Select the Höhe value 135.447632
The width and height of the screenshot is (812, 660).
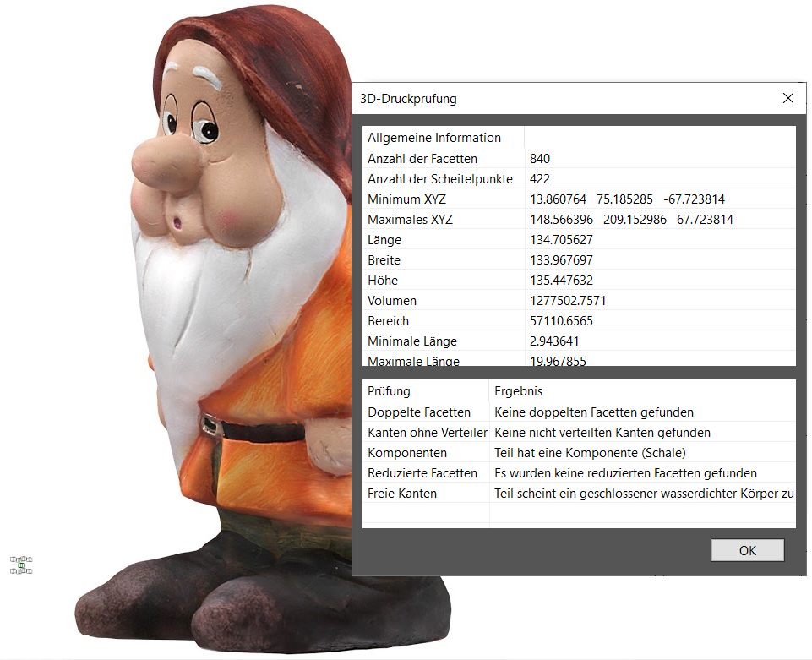click(561, 281)
